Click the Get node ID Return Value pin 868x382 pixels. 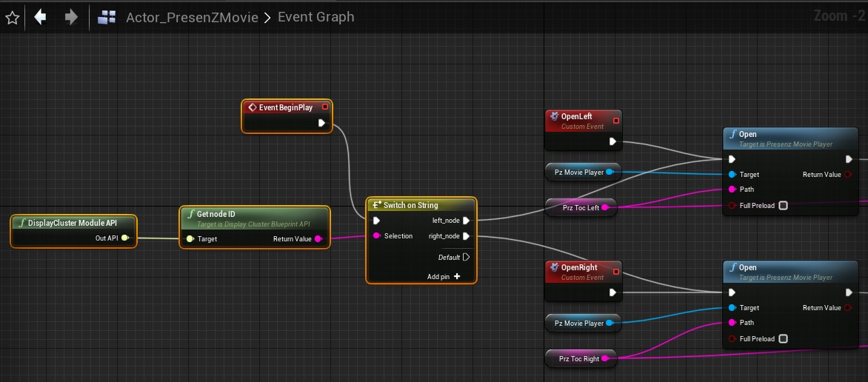tap(318, 239)
